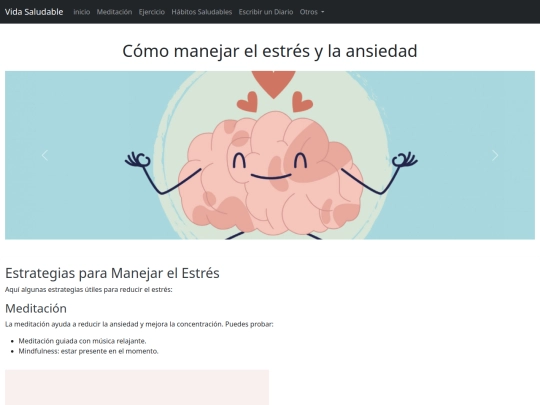
Task: Advance to next carousel slide arrow
Action: coord(495,155)
